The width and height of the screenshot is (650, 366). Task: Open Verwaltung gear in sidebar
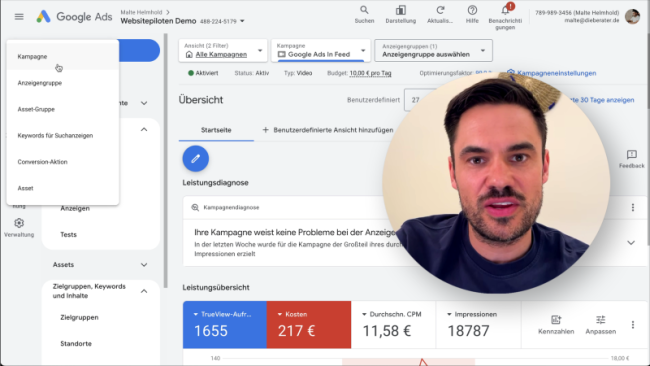19,228
